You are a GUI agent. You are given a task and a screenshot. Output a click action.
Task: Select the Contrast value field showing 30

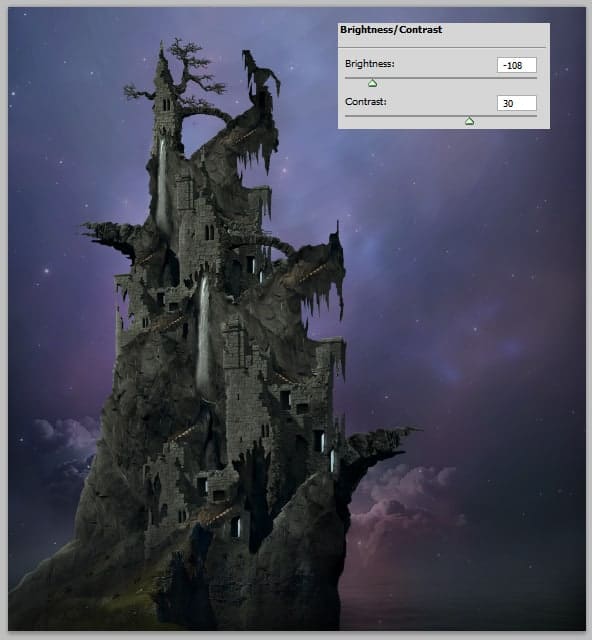click(x=516, y=103)
